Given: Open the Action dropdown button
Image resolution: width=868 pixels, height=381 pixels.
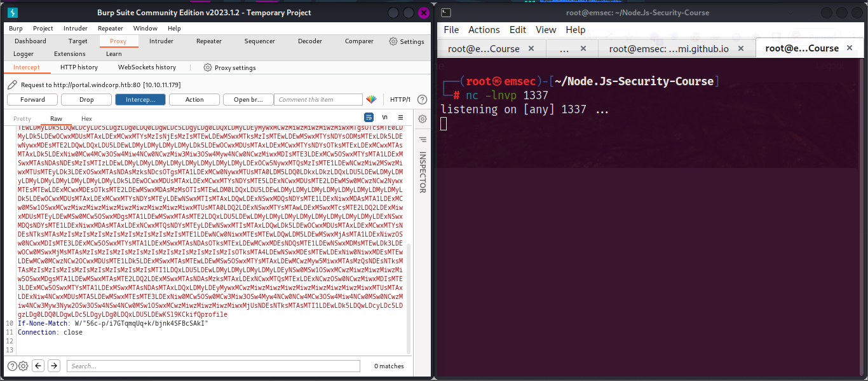Looking at the screenshot, I should [x=194, y=100].
